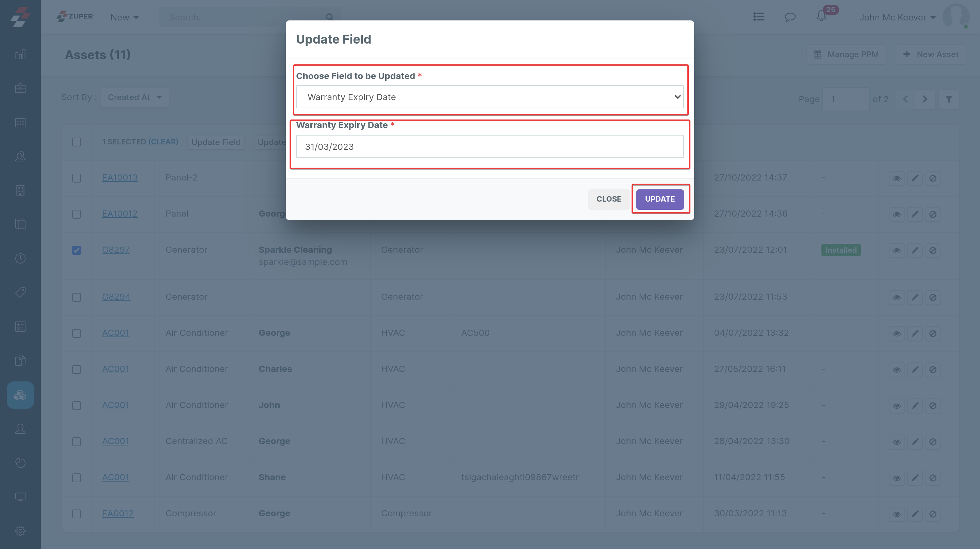Check the EA10013 asset checkbox
Screen dimensions: 980x549
click(77, 178)
